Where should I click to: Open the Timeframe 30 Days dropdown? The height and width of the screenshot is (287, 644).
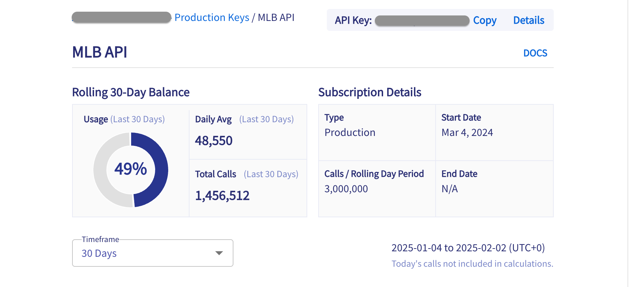click(153, 253)
